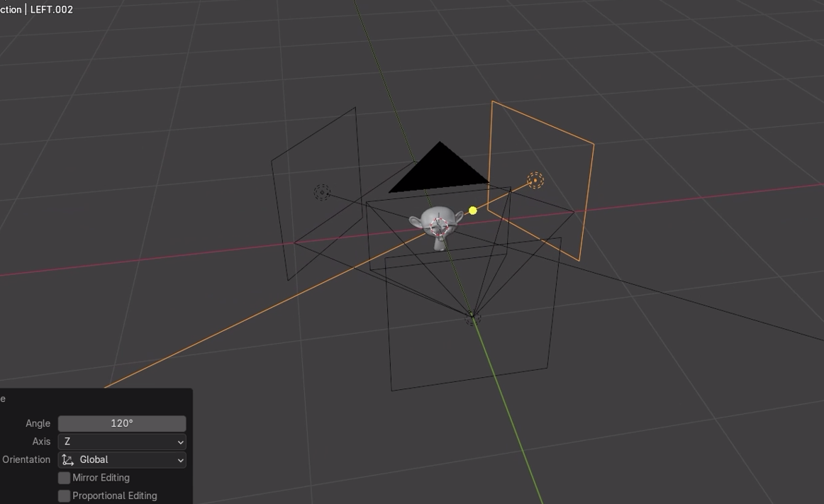Click the dashed origin marker of the orange camera
The image size is (824, 504).
tap(534, 181)
